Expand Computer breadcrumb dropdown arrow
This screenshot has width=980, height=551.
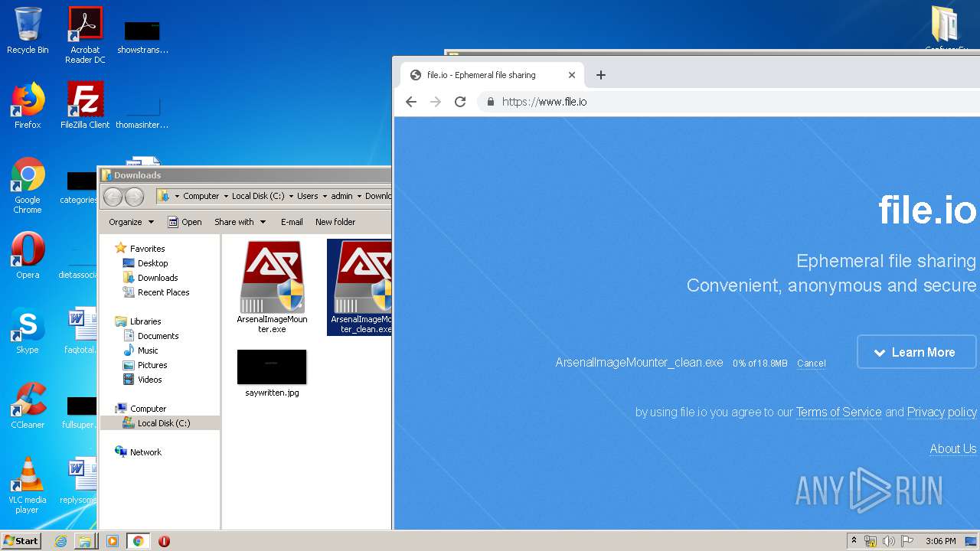226,197
